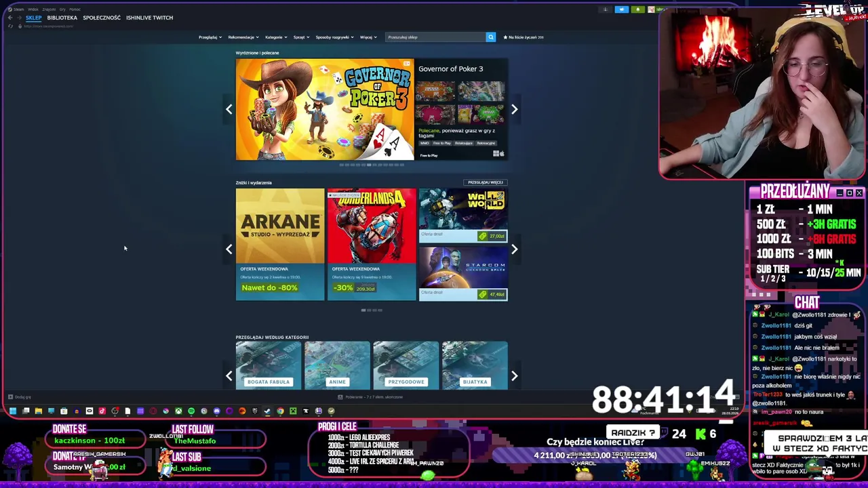The image size is (868, 488).
Task: Open the Widok menu
Action: point(33,9)
